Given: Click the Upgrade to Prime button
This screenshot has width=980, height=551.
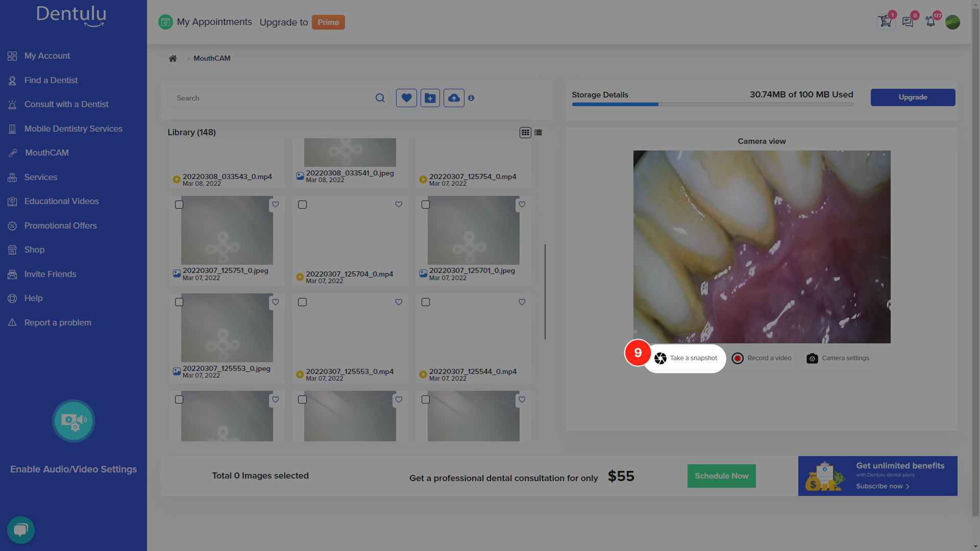Looking at the screenshot, I should pos(328,22).
